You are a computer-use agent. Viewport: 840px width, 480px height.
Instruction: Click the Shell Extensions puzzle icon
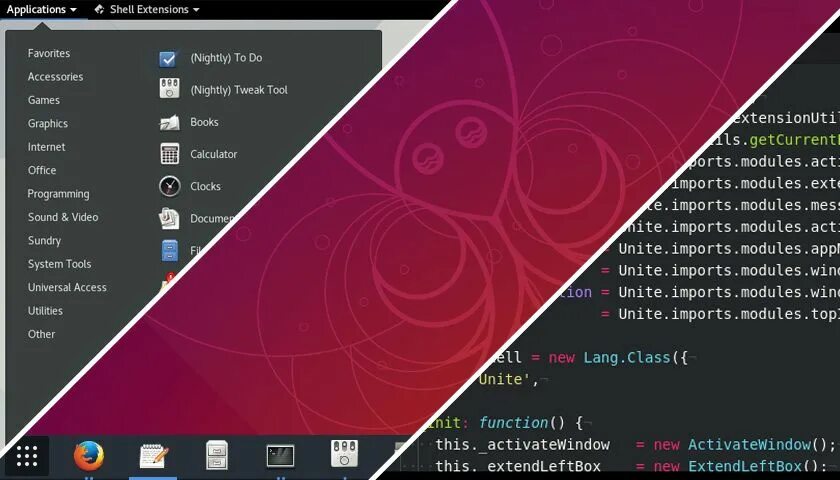[x=99, y=9]
